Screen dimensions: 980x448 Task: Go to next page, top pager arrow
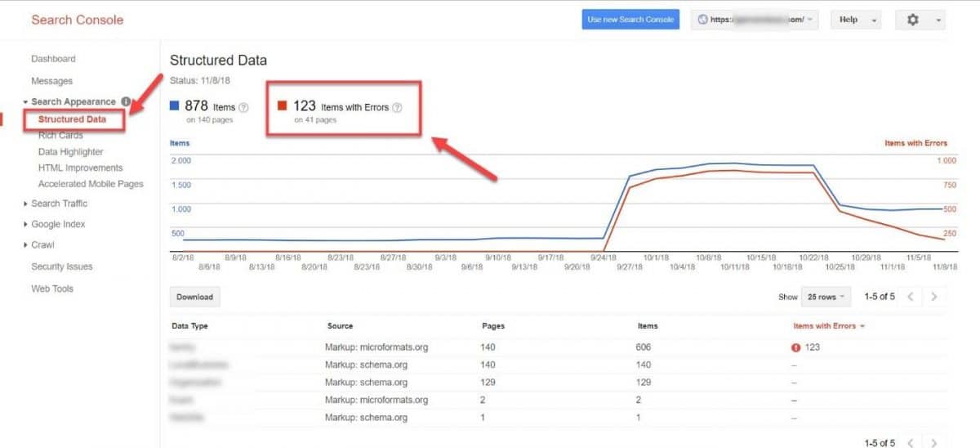[x=933, y=297]
